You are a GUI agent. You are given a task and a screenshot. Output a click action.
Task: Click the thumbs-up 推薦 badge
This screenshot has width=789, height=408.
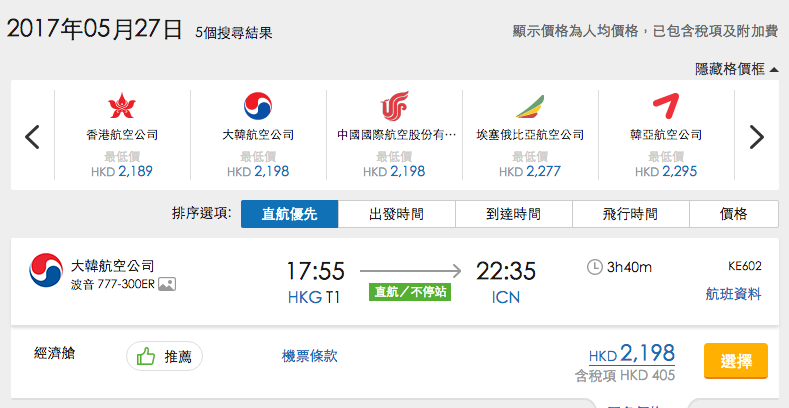[164, 356]
